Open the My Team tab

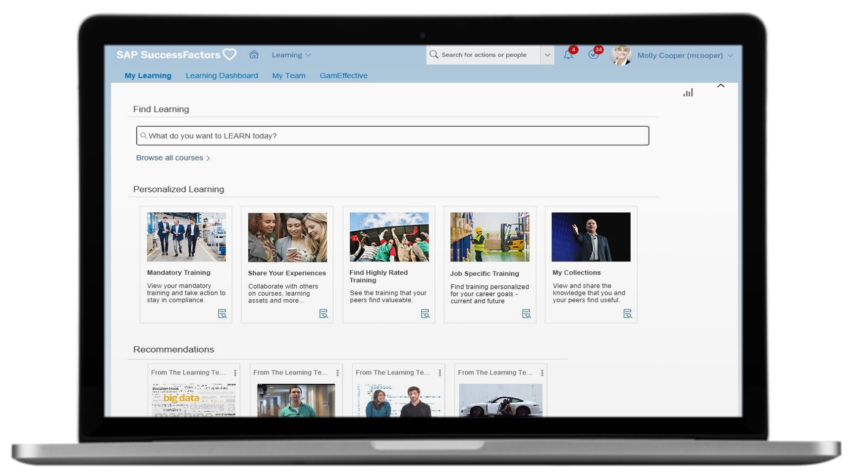(x=288, y=76)
